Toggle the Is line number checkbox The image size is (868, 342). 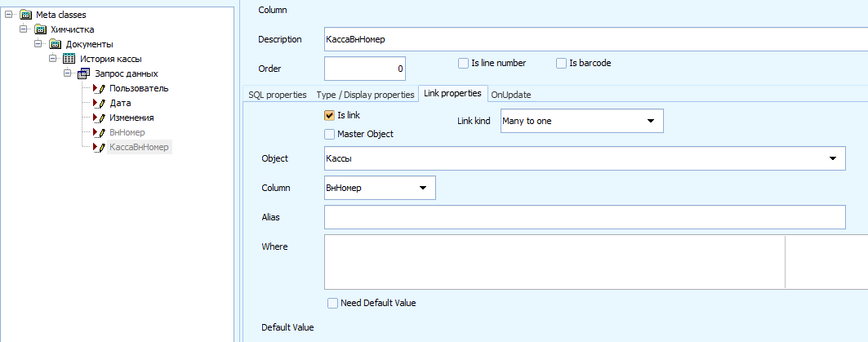pos(463,63)
